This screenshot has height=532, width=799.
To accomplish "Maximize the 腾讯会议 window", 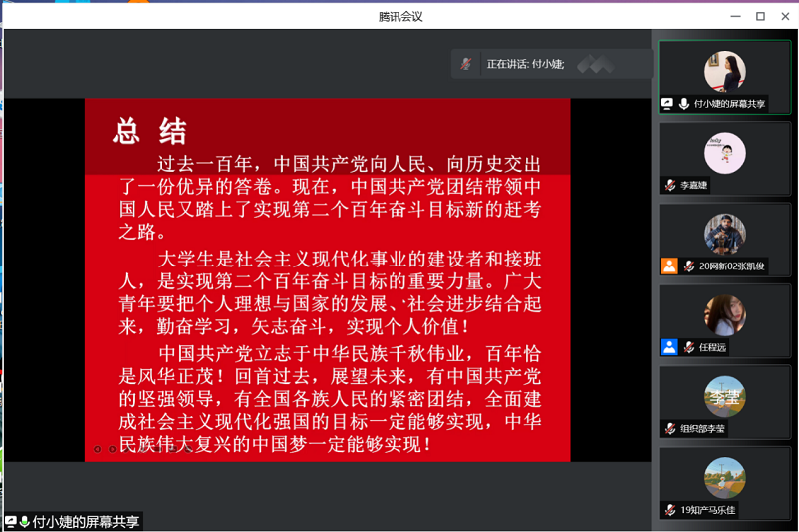I will [x=760, y=16].
